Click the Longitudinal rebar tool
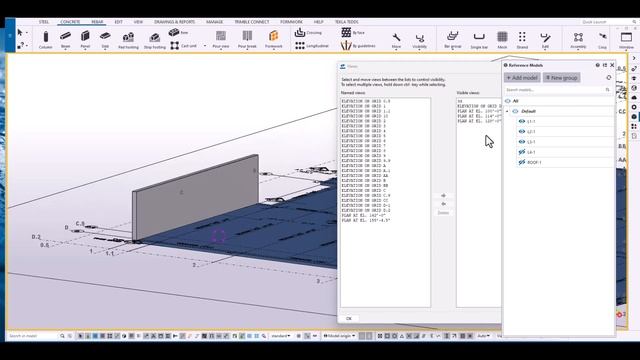640x360 pixels. click(311, 46)
